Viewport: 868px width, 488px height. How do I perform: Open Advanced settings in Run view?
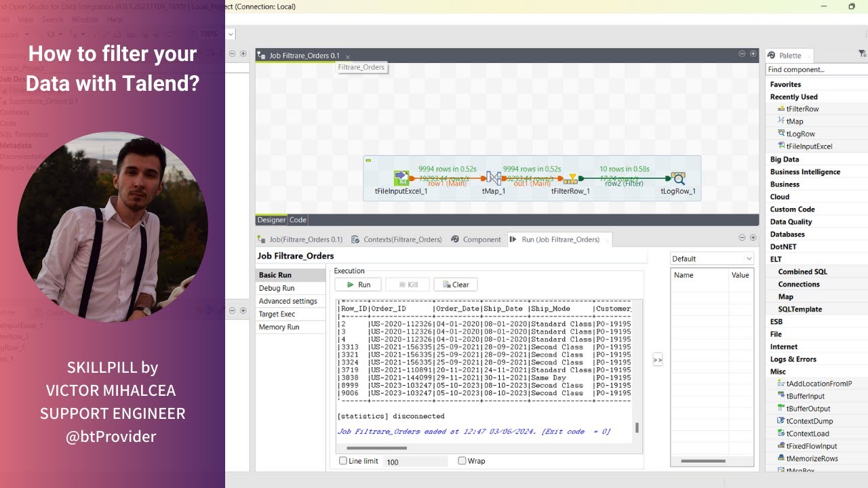288,301
